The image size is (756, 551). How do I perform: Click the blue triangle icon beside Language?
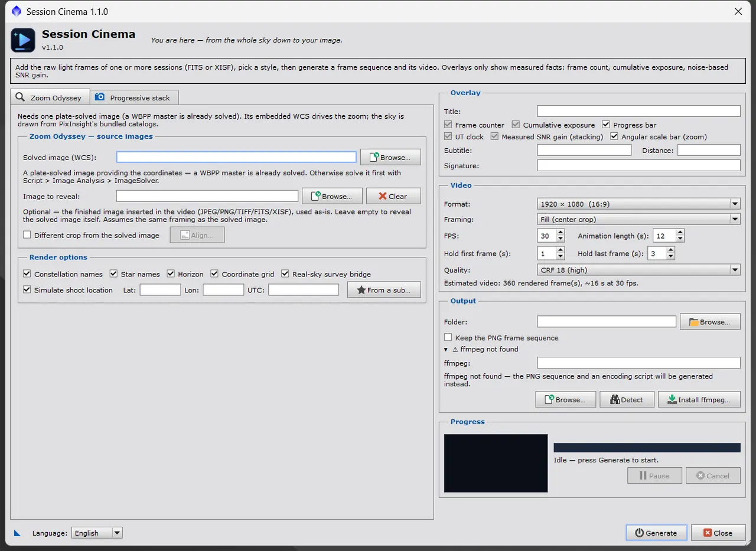(18, 533)
